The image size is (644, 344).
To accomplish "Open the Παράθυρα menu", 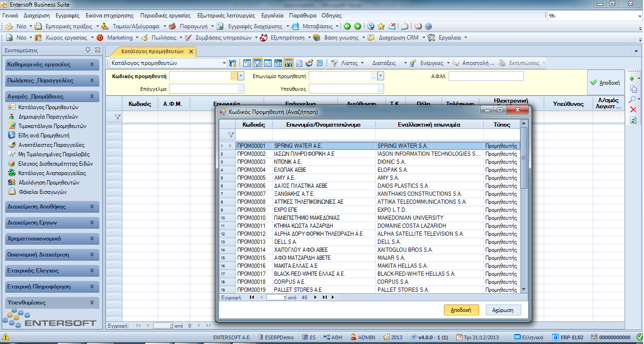I will point(303,16).
